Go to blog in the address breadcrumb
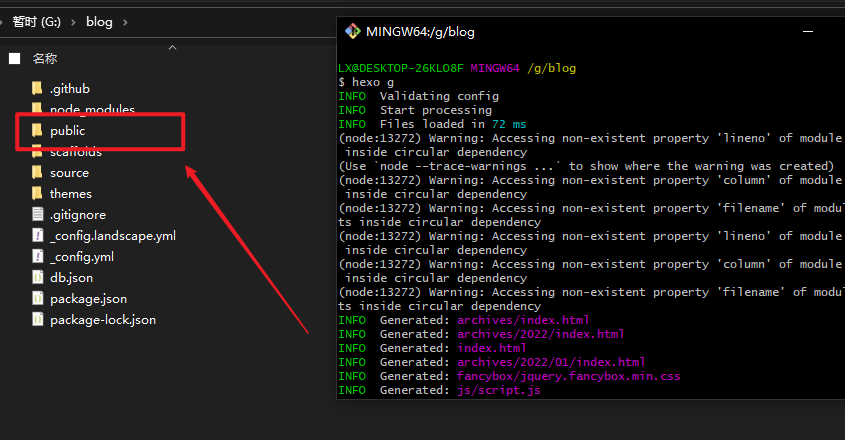The width and height of the screenshot is (845, 440). (x=99, y=22)
